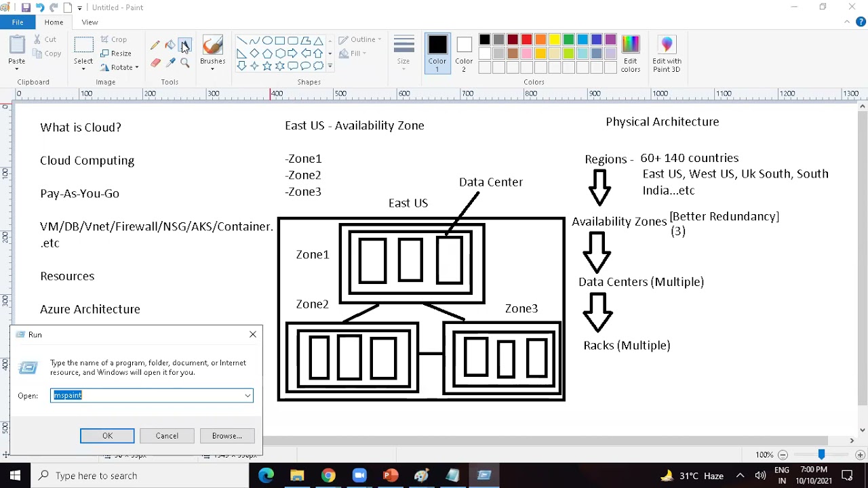Click the Undo arrow in title bar
The height and width of the screenshot is (488, 868).
[x=40, y=7]
